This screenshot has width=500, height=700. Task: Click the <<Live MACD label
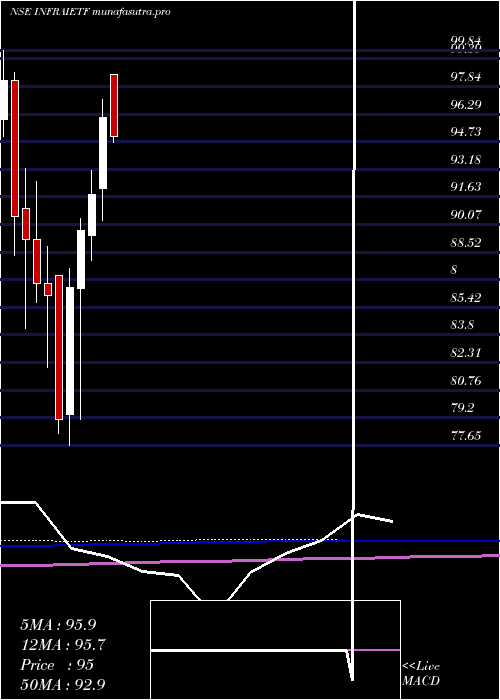(x=421, y=674)
